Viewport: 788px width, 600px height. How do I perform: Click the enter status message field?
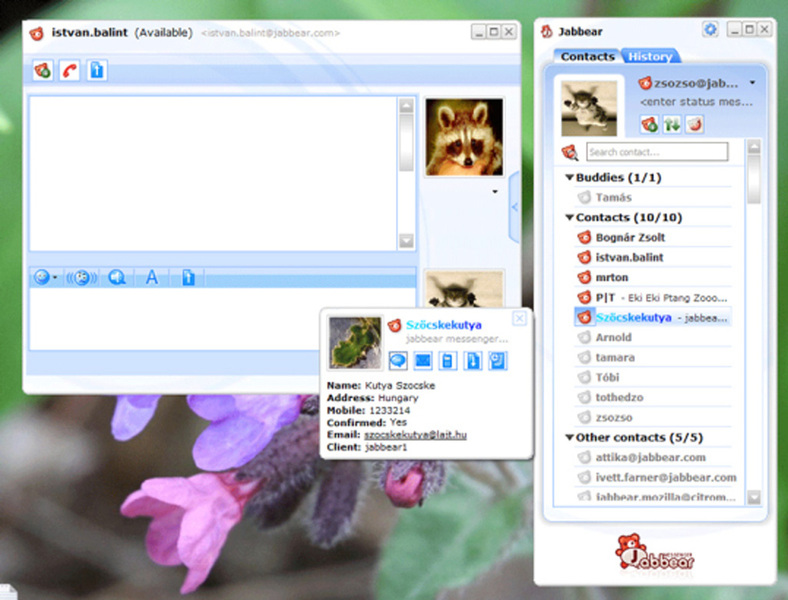tap(697, 102)
